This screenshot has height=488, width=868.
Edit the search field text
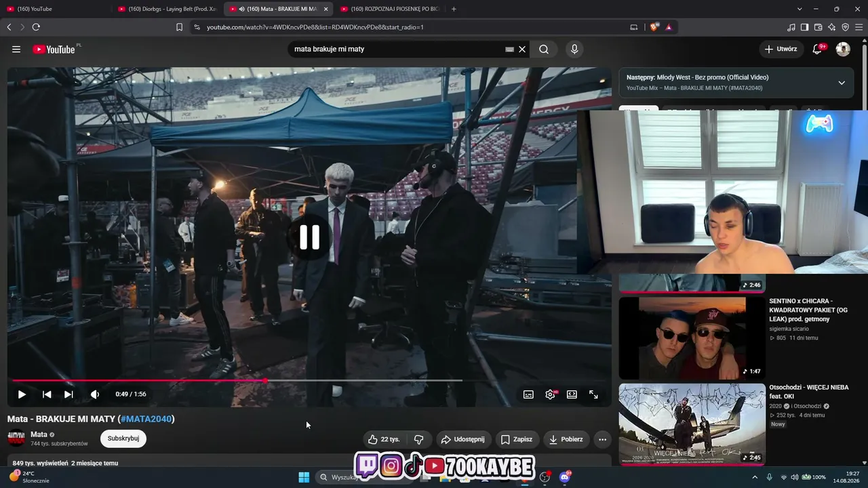(x=397, y=49)
